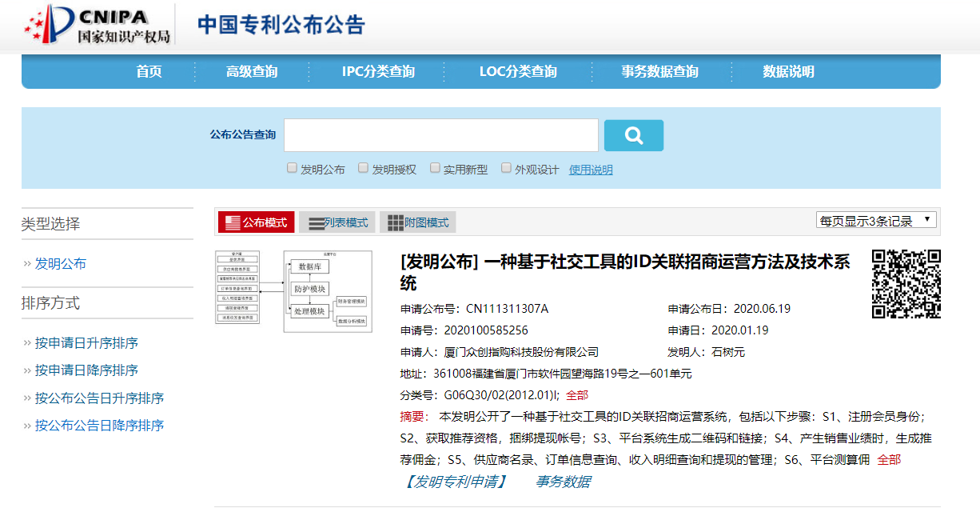Screen dimensions: 980x516
Task: Expand 全部 next to 分类号
Action: 577,395
